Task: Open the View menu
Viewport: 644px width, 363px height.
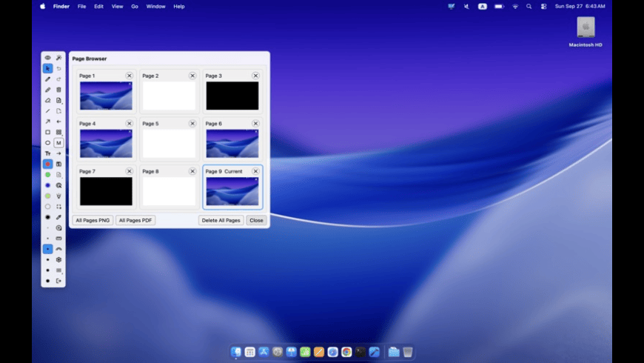Action: (117, 7)
